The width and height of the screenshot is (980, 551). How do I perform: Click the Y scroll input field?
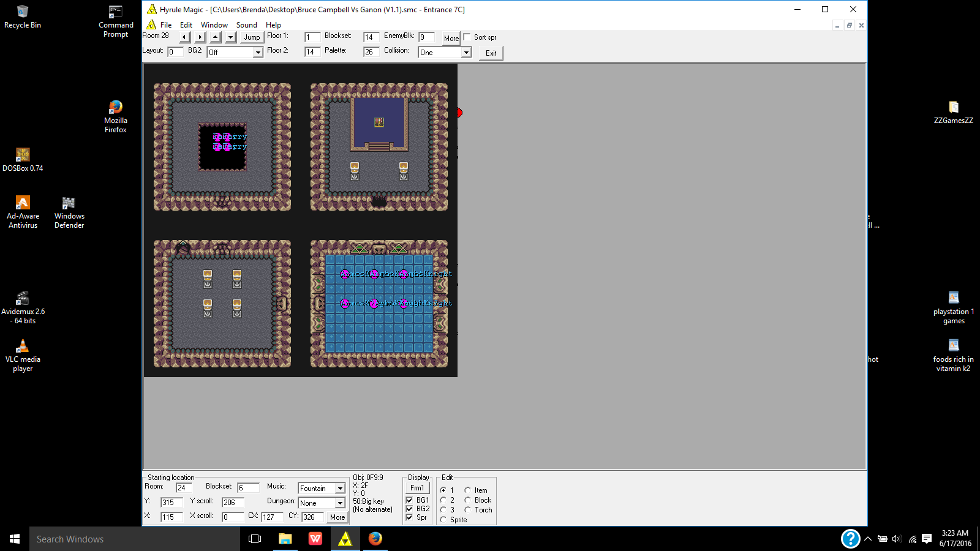click(233, 503)
